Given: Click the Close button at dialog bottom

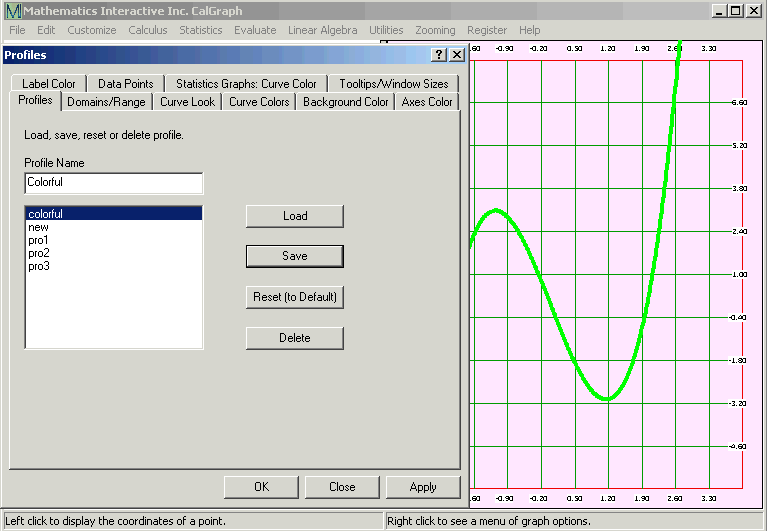Looking at the screenshot, I should point(342,487).
